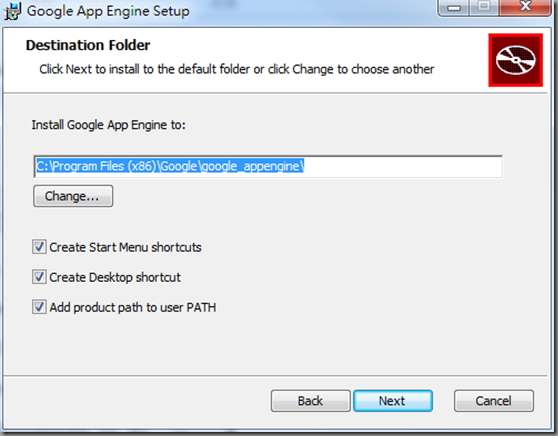
Task: Click the 'Google App Engine Setup' window title
Action: click(108, 11)
